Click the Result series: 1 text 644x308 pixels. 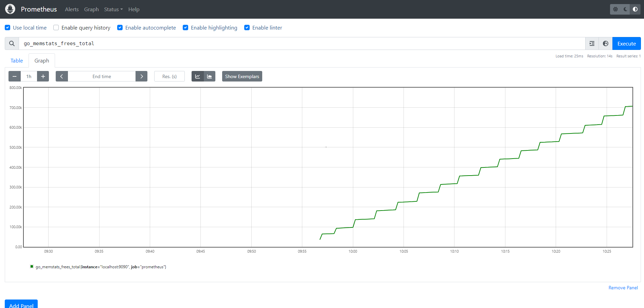click(x=628, y=56)
